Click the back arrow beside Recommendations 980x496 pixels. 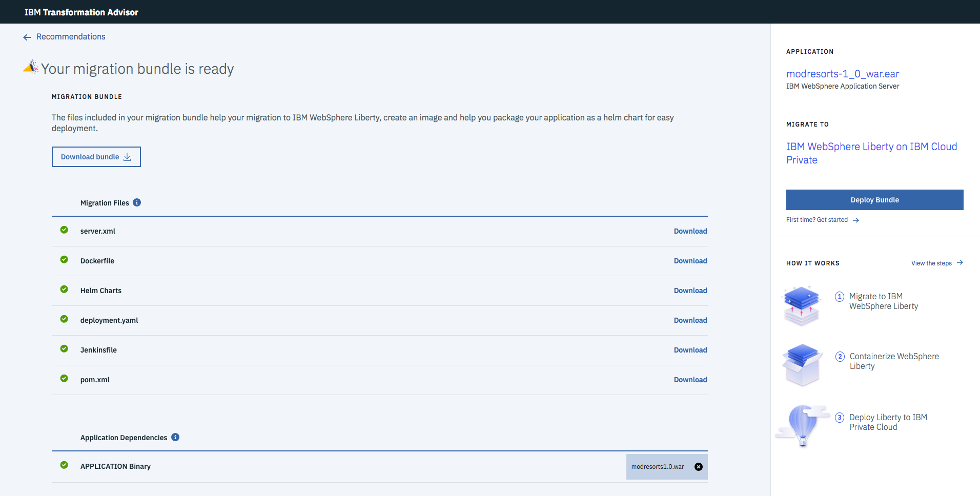tap(27, 37)
